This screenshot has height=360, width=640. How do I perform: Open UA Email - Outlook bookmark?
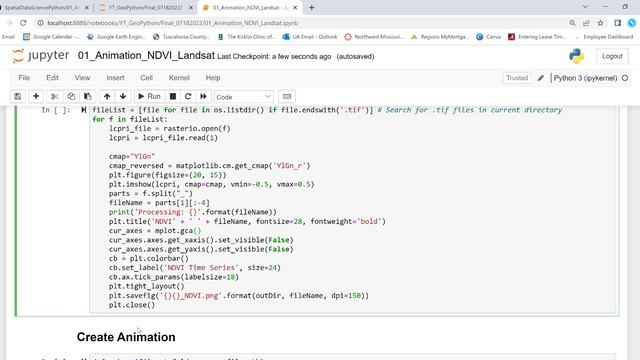click(x=310, y=37)
